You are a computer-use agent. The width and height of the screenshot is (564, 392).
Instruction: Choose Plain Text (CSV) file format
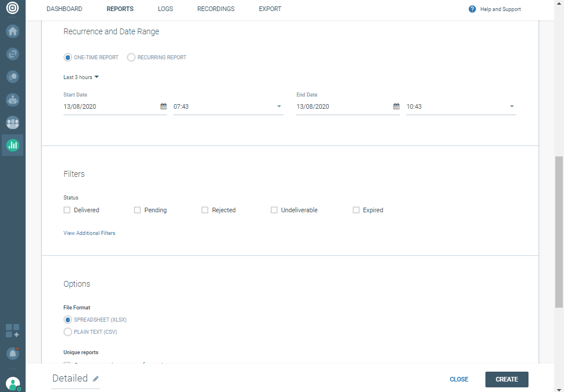pos(68,332)
